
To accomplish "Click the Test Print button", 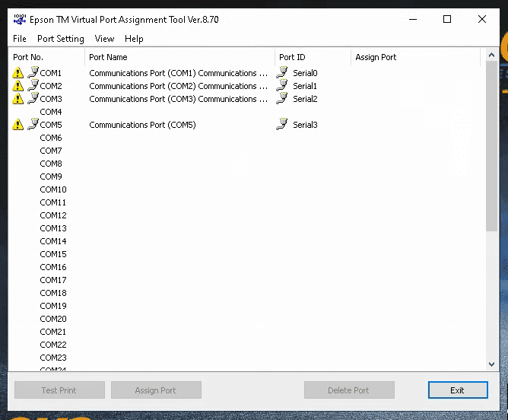I will tap(59, 390).
